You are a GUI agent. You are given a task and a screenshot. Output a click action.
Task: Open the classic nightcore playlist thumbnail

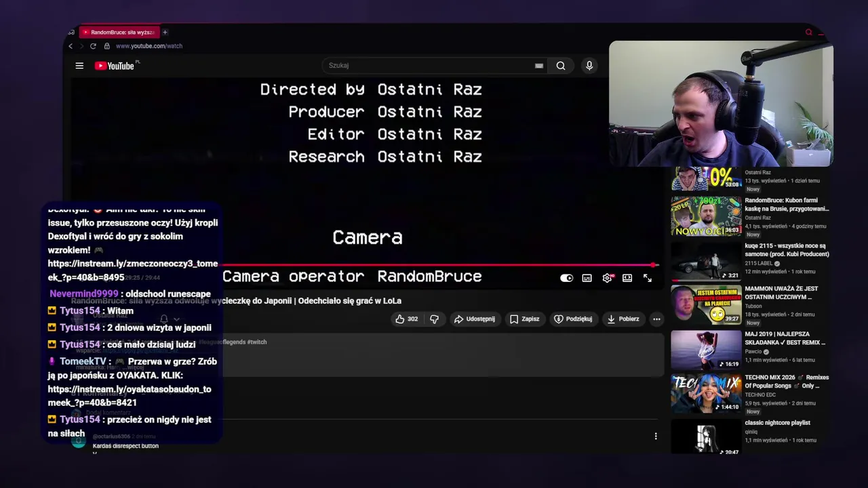pos(706,437)
